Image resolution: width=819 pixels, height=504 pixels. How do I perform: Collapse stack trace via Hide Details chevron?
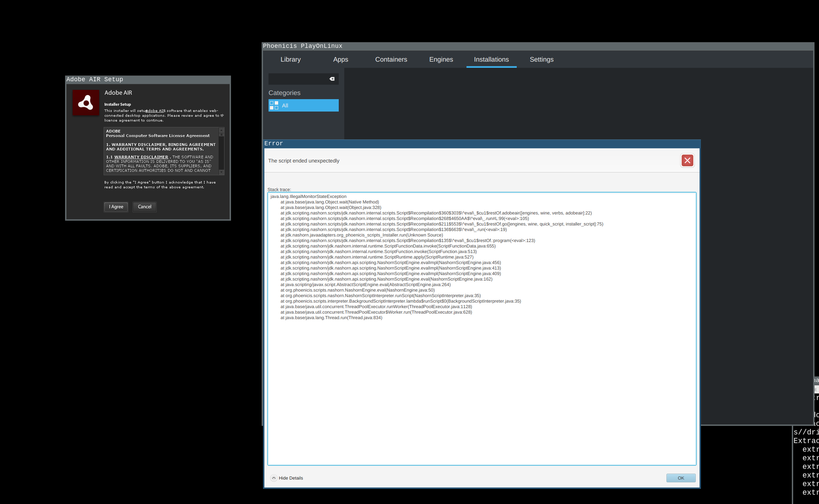tap(274, 478)
